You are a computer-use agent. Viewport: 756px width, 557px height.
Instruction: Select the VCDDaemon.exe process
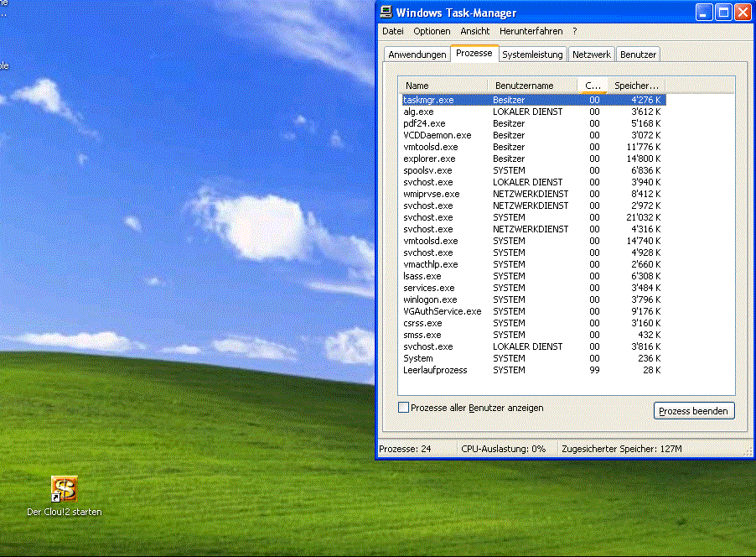pyautogui.click(x=534, y=135)
